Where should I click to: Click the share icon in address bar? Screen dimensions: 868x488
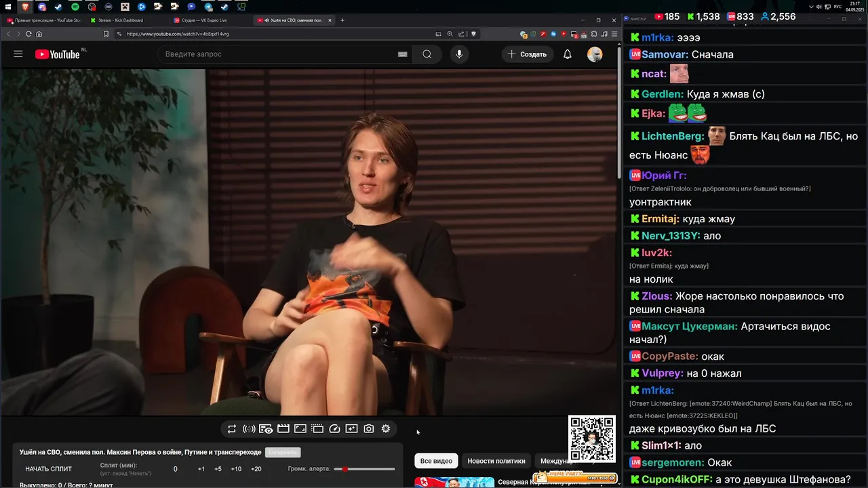(x=461, y=34)
